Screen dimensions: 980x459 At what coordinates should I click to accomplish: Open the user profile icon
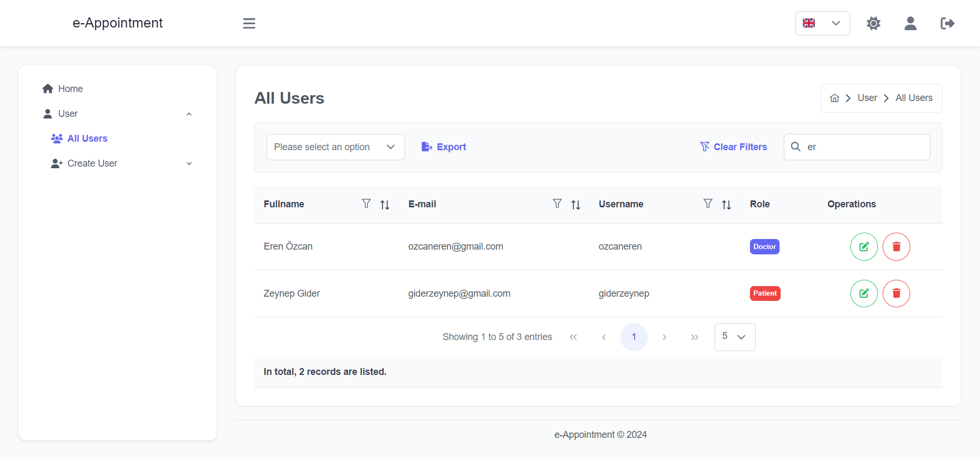pyautogui.click(x=910, y=23)
